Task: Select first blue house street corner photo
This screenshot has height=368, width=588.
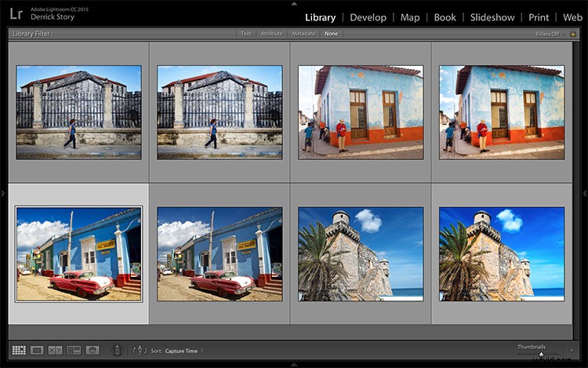Action: pos(361,112)
